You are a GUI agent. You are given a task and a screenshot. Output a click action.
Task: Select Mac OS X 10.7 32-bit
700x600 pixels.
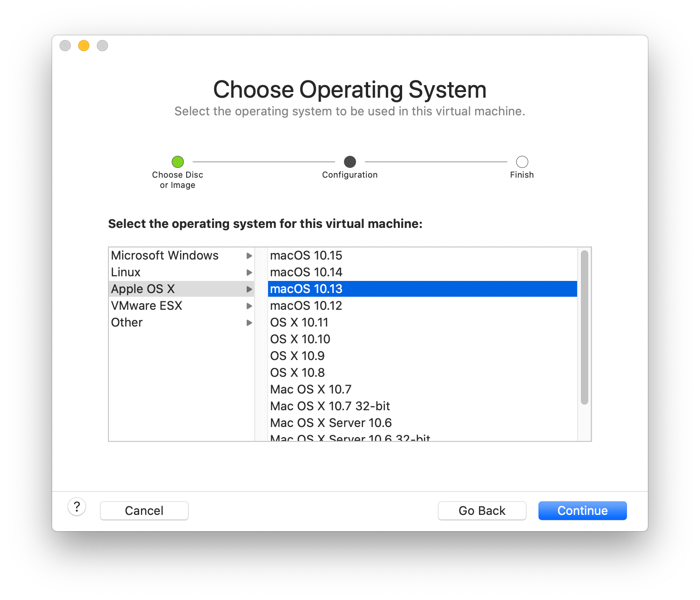330,406
